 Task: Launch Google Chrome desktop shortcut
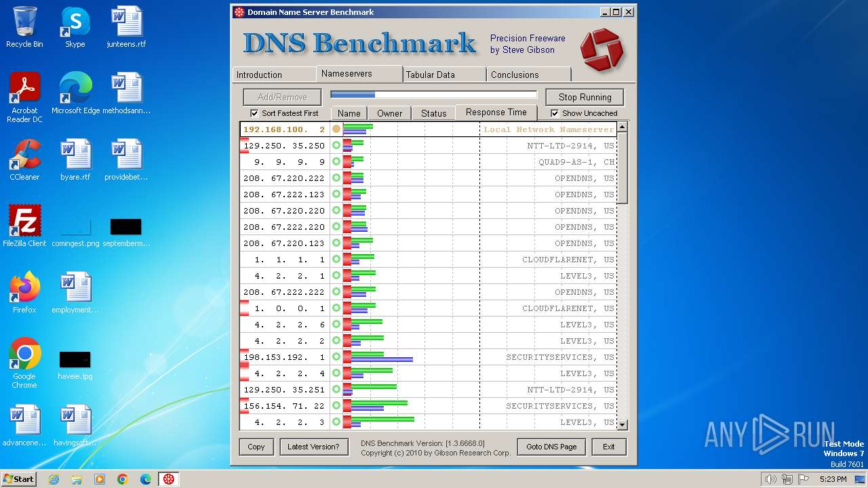tap(24, 363)
